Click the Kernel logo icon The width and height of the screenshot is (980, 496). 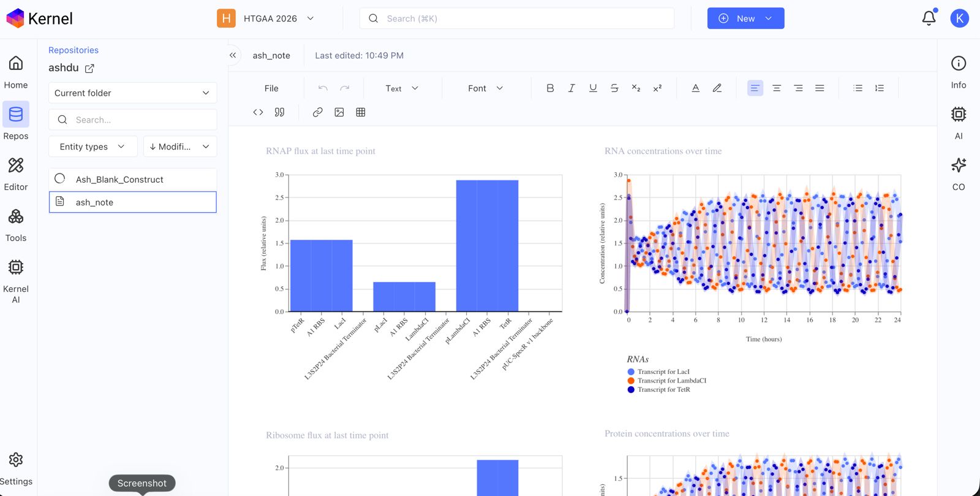tap(15, 18)
